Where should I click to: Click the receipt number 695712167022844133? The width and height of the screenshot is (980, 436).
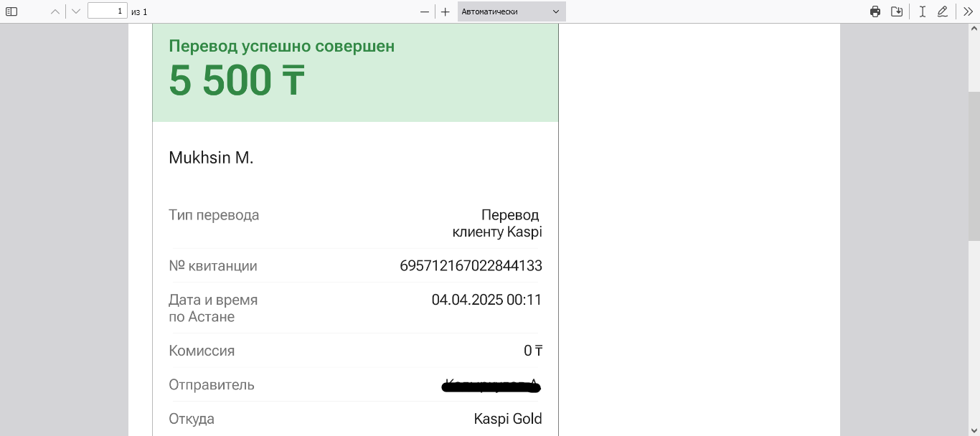pyautogui.click(x=471, y=266)
